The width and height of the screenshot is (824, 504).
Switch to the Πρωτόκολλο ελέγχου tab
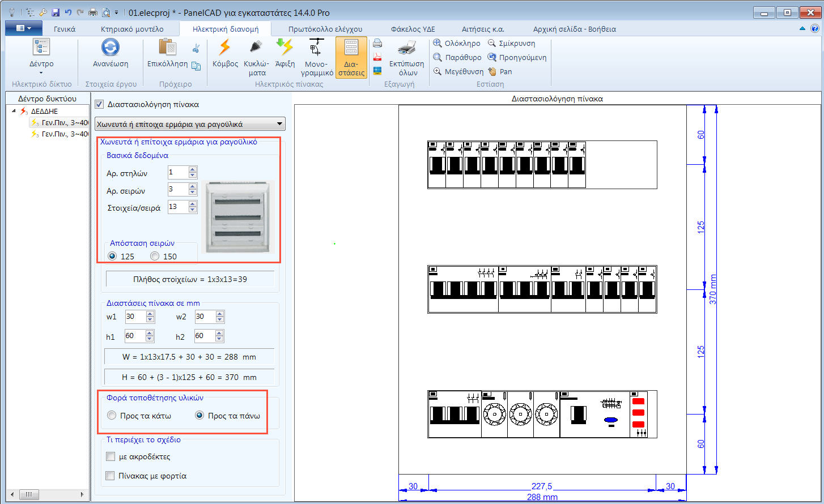coord(325,29)
